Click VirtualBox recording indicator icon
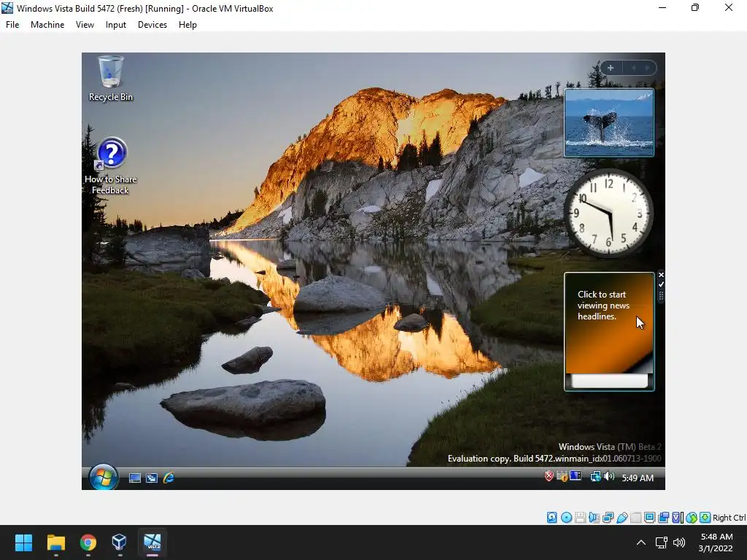 (663, 518)
